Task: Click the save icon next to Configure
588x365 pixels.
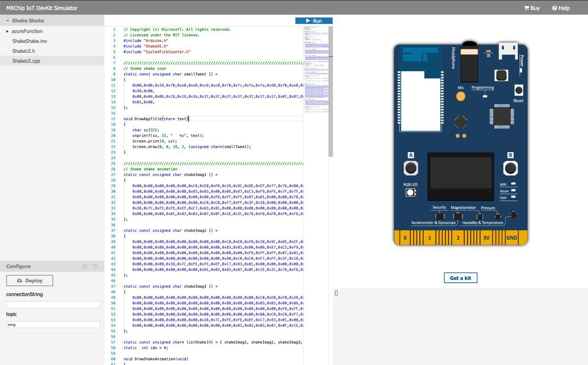Action: click(85, 266)
